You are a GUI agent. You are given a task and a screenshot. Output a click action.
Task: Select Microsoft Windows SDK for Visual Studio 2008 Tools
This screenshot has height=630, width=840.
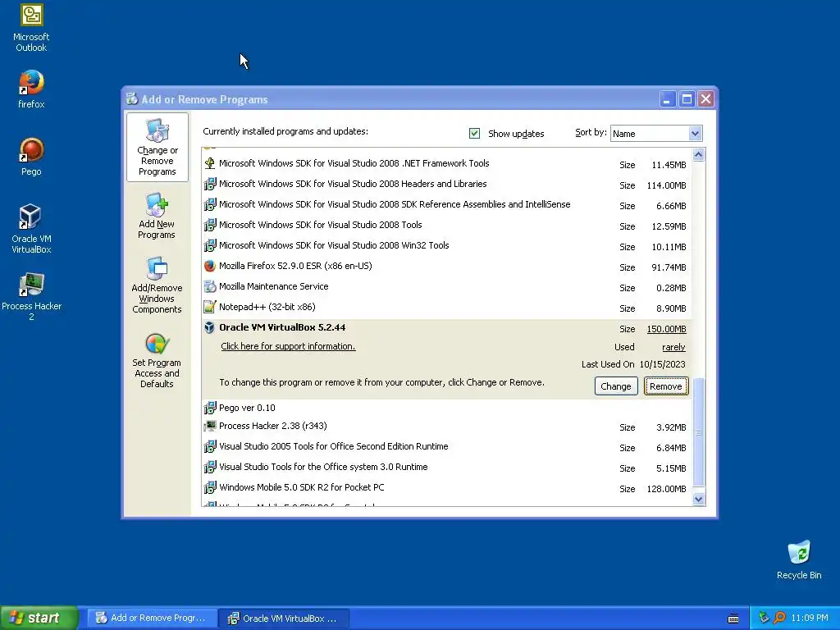coord(321,225)
